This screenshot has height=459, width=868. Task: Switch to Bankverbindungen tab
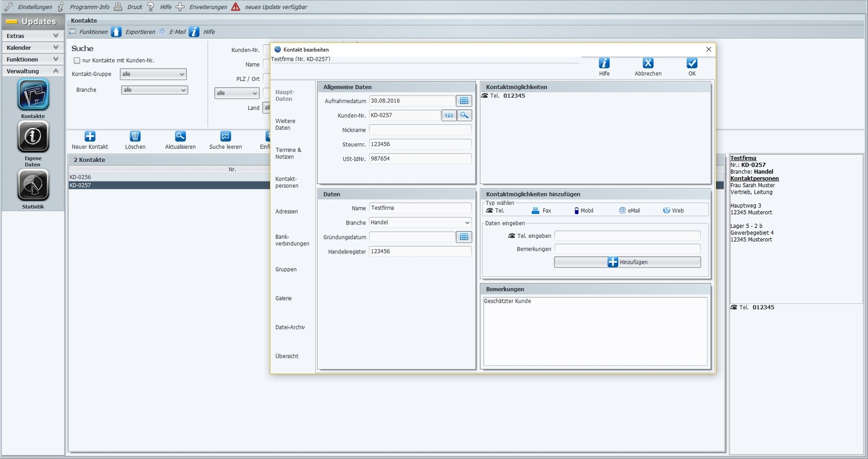click(x=292, y=240)
